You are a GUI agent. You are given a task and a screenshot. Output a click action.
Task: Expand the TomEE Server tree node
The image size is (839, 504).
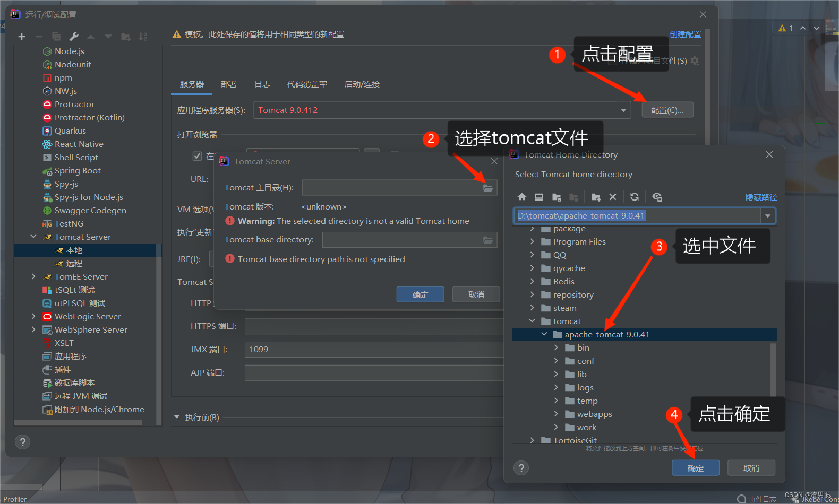click(x=33, y=276)
